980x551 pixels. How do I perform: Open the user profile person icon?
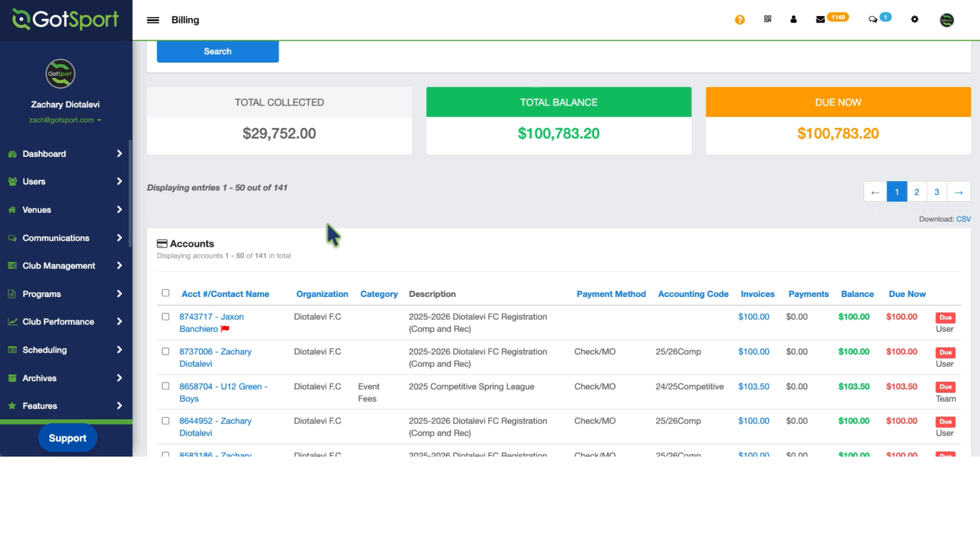click(793, 19)
